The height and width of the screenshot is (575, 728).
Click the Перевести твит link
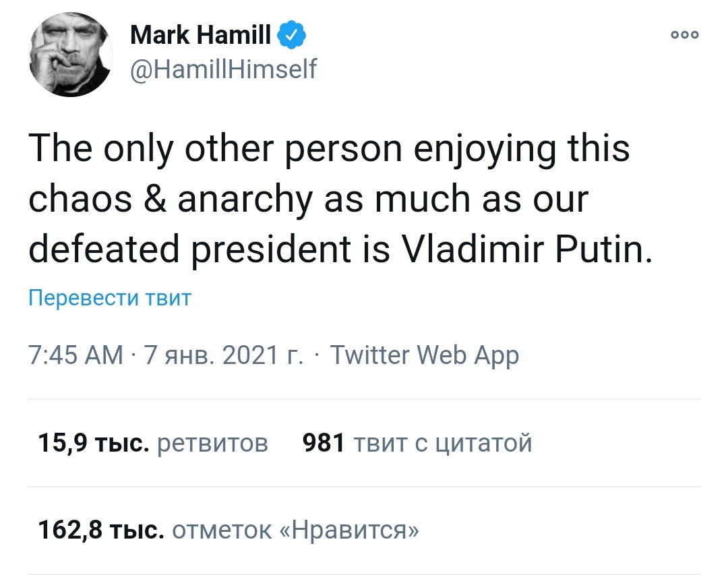point(110,298)
